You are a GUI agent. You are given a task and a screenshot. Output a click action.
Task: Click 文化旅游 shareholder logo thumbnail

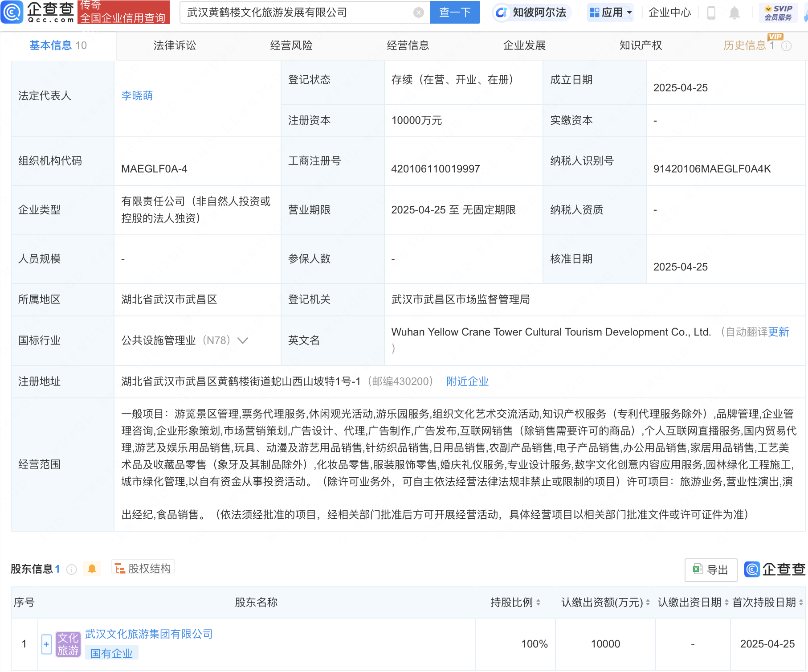coord(68,644)
